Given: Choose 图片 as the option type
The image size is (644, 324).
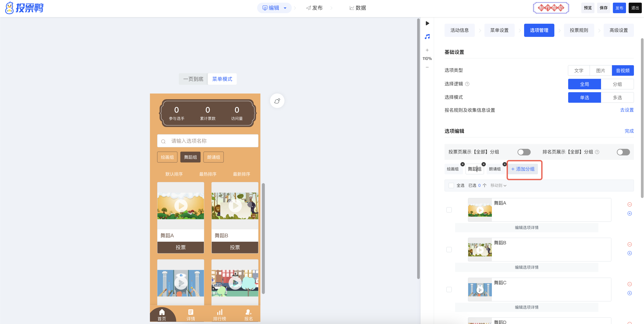Looking at the screenshot, I should pyautogui.click(x=601, y=71).
